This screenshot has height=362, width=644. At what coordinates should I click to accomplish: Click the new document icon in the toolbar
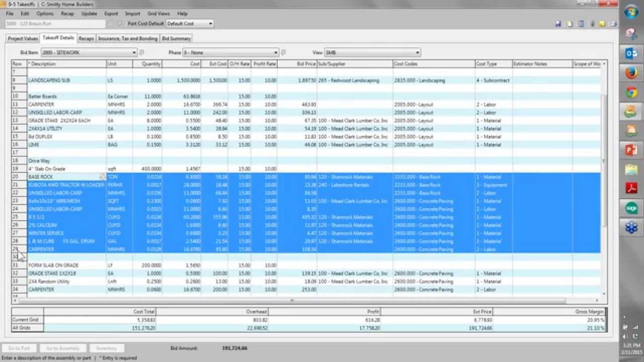pos(570,24)
